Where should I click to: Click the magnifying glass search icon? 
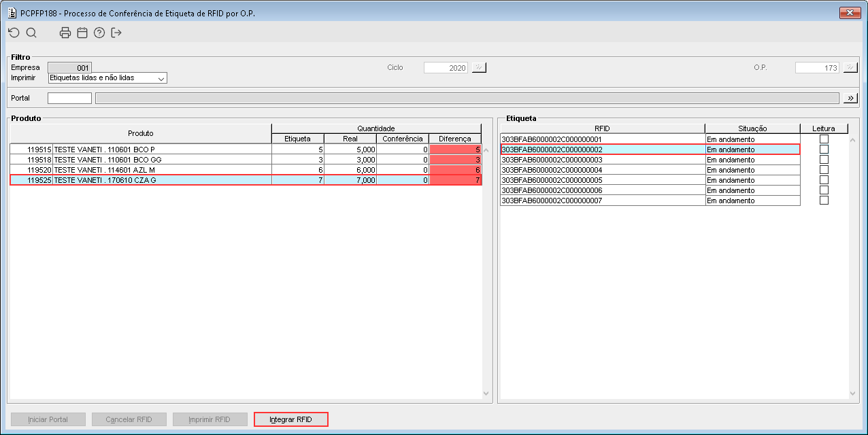[x=31, y=33]
